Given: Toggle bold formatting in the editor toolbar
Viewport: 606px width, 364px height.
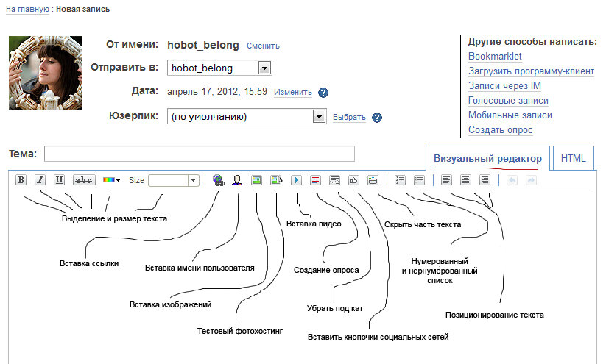Looking at the screenshot, I should click(x=21, y=179).
